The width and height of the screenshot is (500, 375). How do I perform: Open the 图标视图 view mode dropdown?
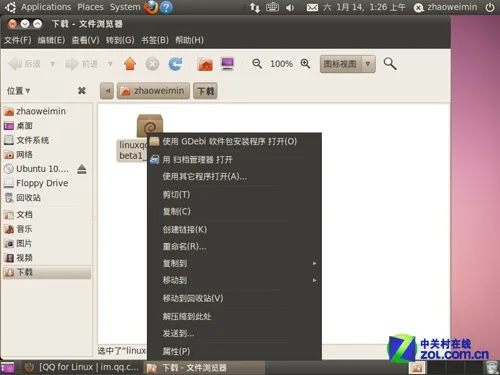[x=348, y=64]
